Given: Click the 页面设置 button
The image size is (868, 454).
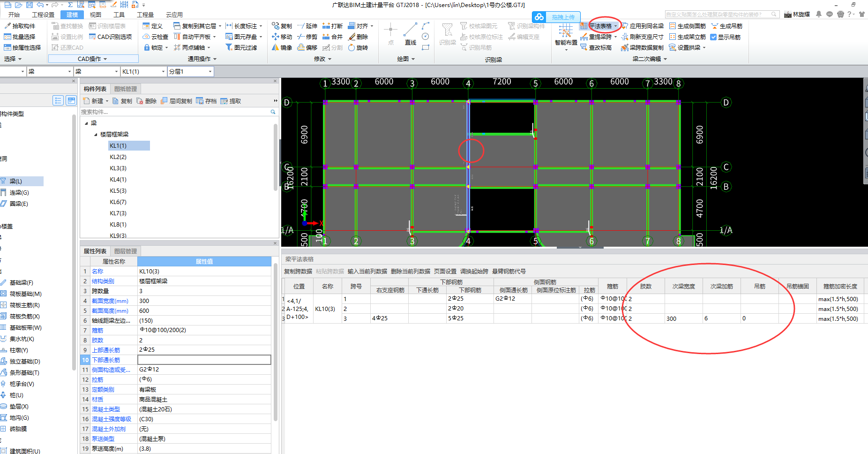Looking at the screenshot, I should point(445,271).
